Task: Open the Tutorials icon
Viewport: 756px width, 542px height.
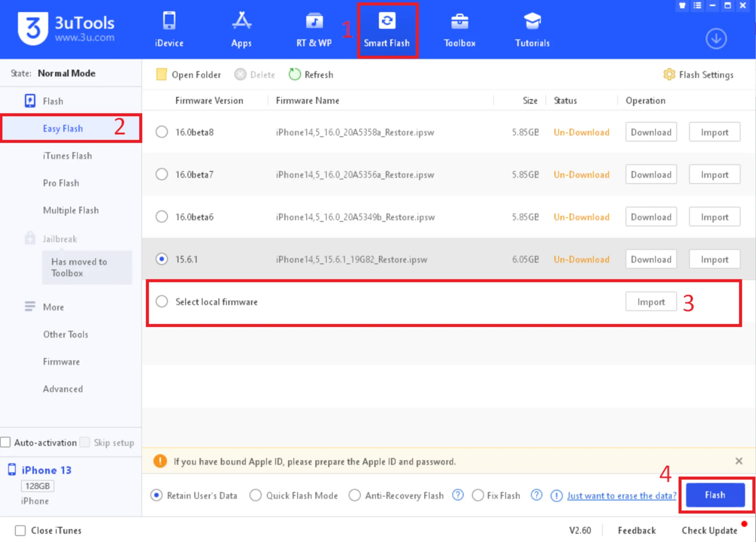Action: (532, 22)
